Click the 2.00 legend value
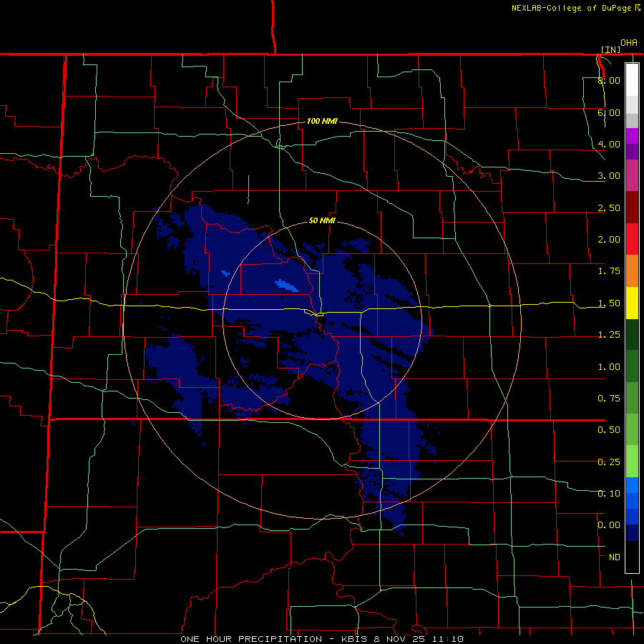The height and width of the screenshot is (644, 644). tap(609, 240)
